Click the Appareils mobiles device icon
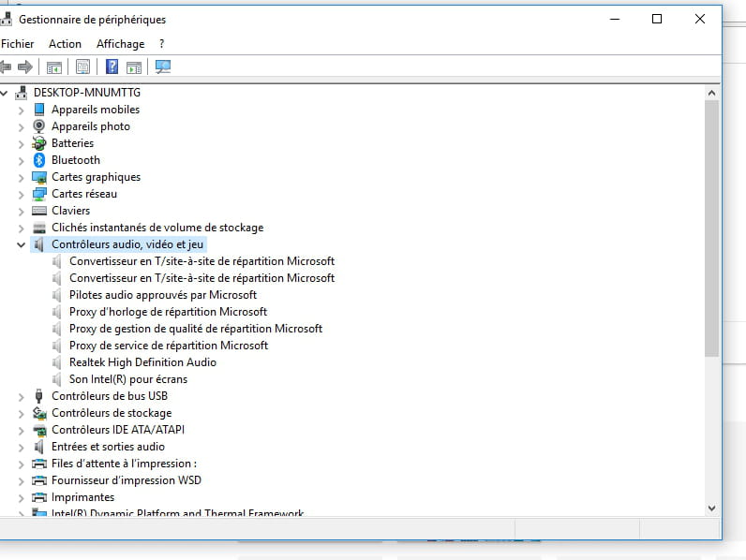This screenshot has width=746, height=560. point(39,110)
